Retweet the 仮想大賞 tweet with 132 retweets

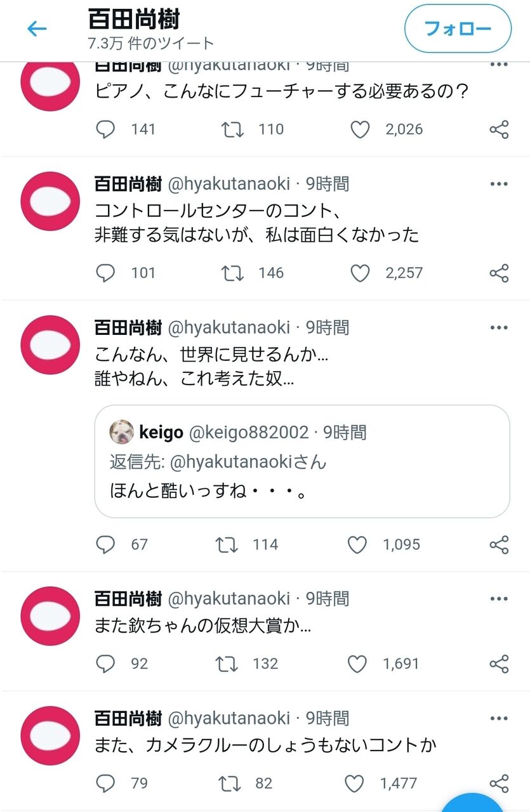[227, 664]
